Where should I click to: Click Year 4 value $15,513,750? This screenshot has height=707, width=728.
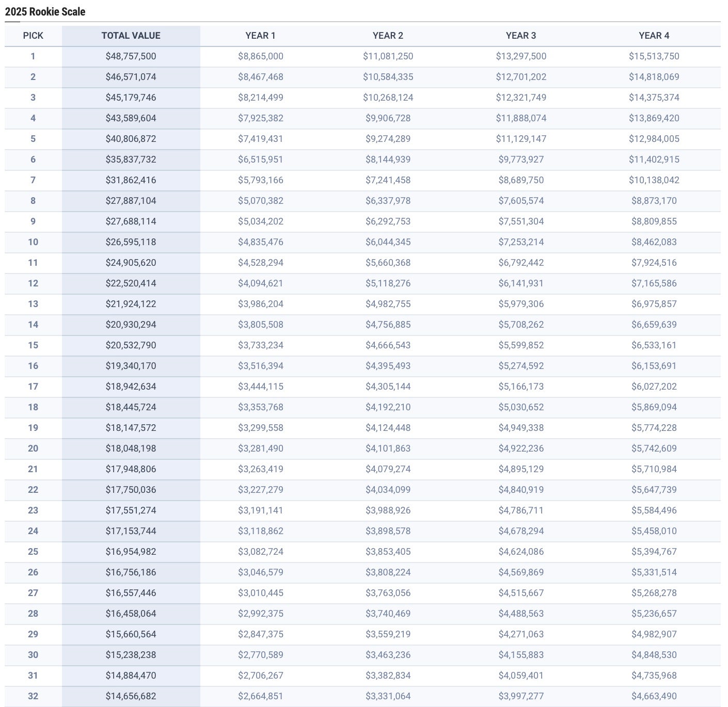654,56
